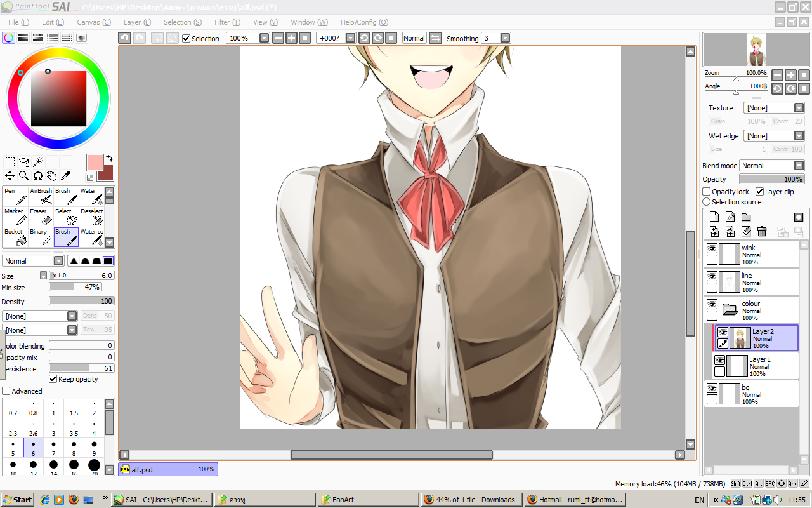Select the eyedropper color picker tool
The height and width of the screenshot is (508, 812).
pos(65,175)
